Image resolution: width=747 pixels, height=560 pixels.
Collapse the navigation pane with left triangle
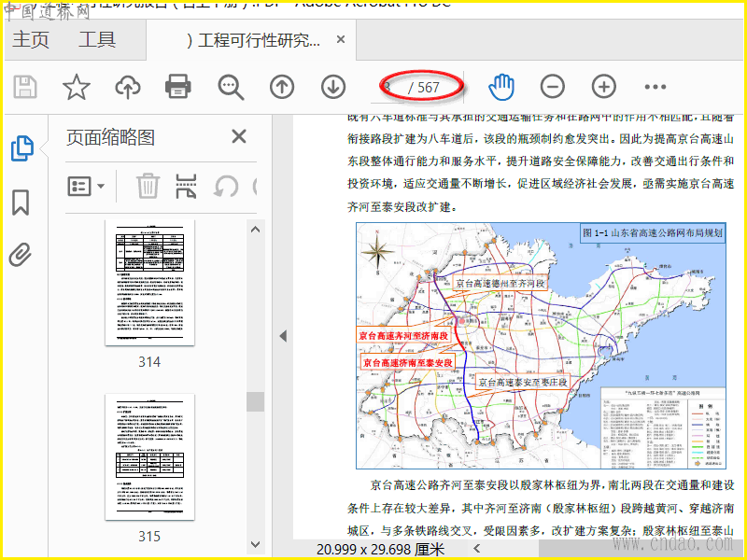tap(283, 336)
